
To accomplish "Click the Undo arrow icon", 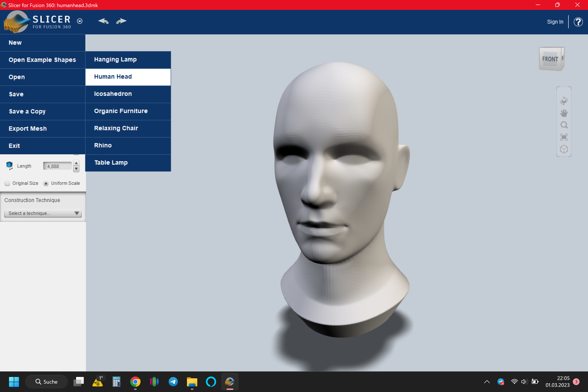I will click(103, 21).
